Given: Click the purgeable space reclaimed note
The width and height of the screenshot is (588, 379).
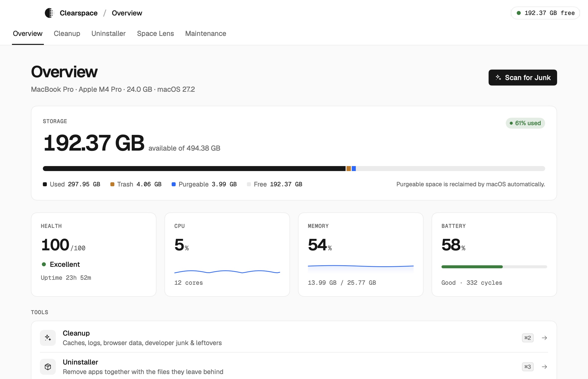Looking at the screenshot, I should pyautogui.click(x=471, y=184).
